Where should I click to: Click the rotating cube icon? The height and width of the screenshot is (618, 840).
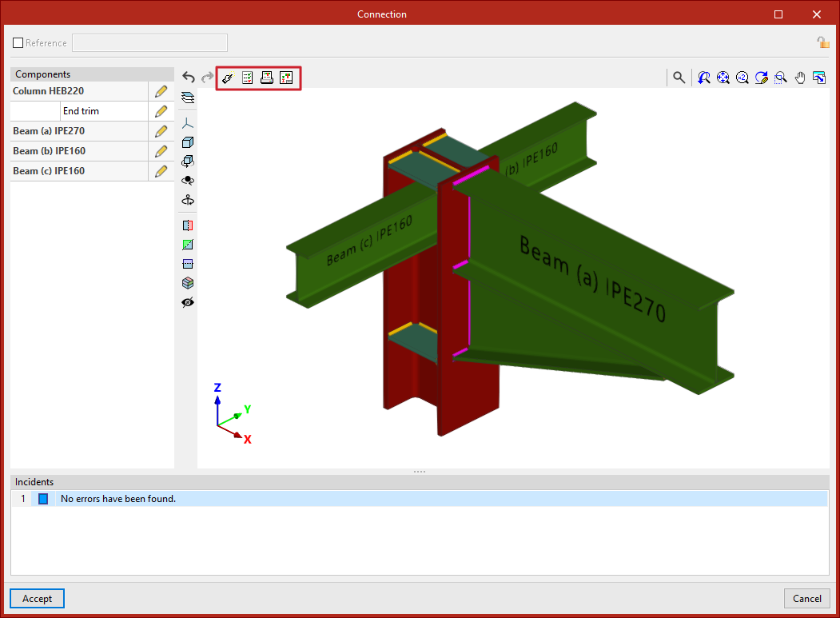(188, 161)
